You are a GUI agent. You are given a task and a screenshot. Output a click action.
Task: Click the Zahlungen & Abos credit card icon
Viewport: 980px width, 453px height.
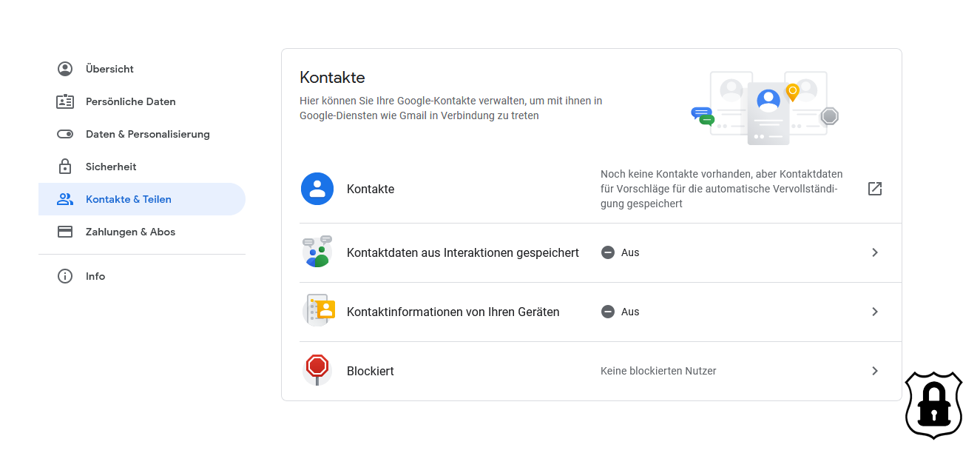[65, 232]
